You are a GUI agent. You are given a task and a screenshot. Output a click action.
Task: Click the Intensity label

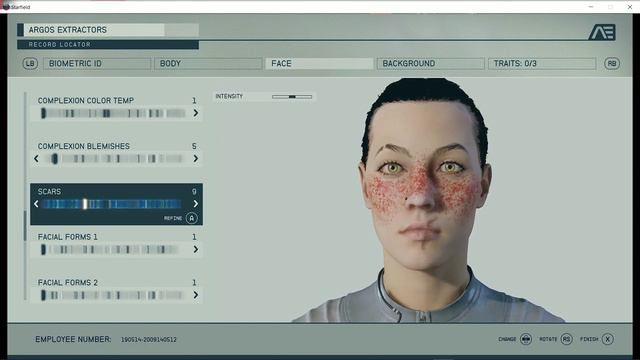[x=229, y=96]
